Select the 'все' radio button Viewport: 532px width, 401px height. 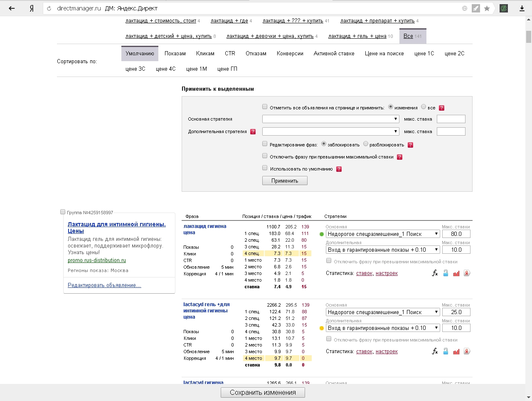(x=424, y=107)
